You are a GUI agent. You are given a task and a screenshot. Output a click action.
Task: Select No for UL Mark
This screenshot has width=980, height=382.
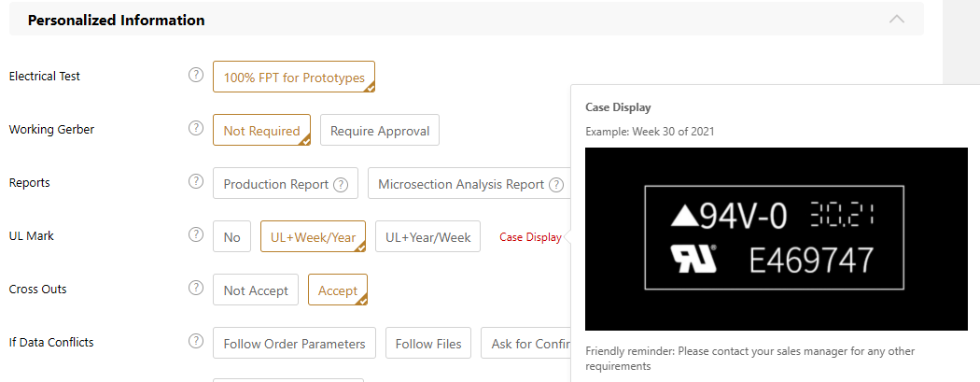(x=231, y=237)
